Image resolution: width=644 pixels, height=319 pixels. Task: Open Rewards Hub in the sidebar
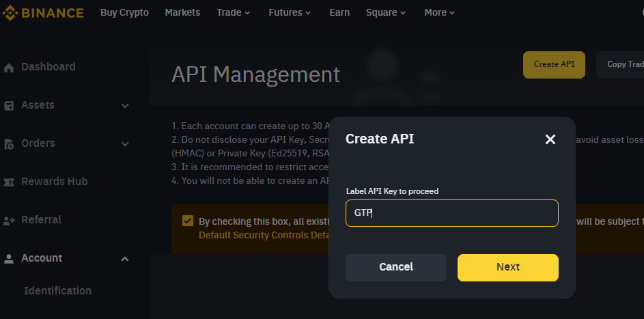[x=54, y=182]
